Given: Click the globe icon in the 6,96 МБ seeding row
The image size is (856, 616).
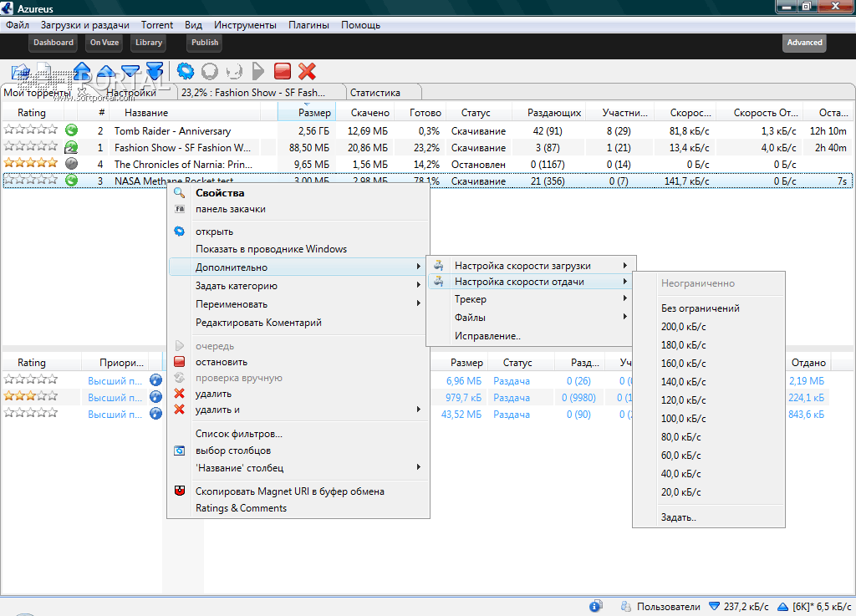Looking at the screenshot, I should (155, 380).
